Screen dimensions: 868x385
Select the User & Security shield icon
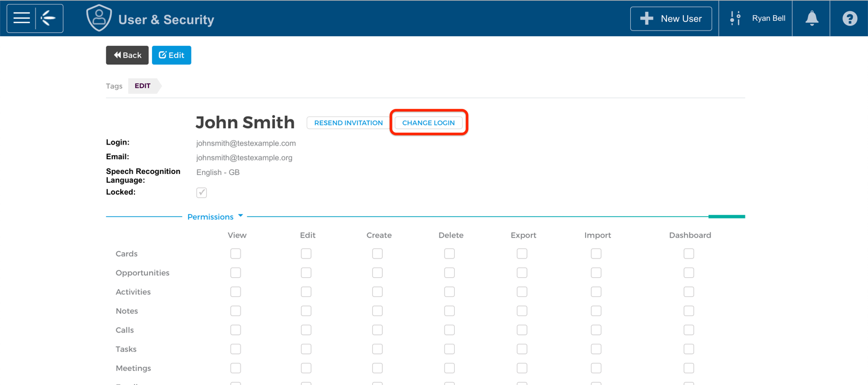coord(99,17)
